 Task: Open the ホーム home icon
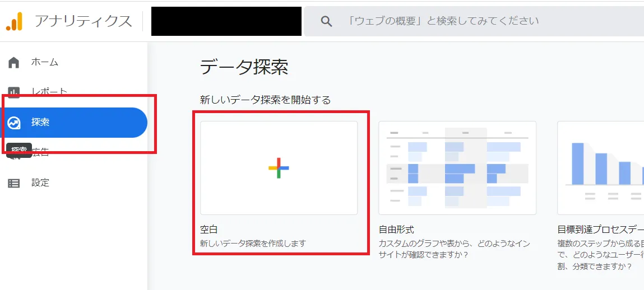click(x=14, y=63)
